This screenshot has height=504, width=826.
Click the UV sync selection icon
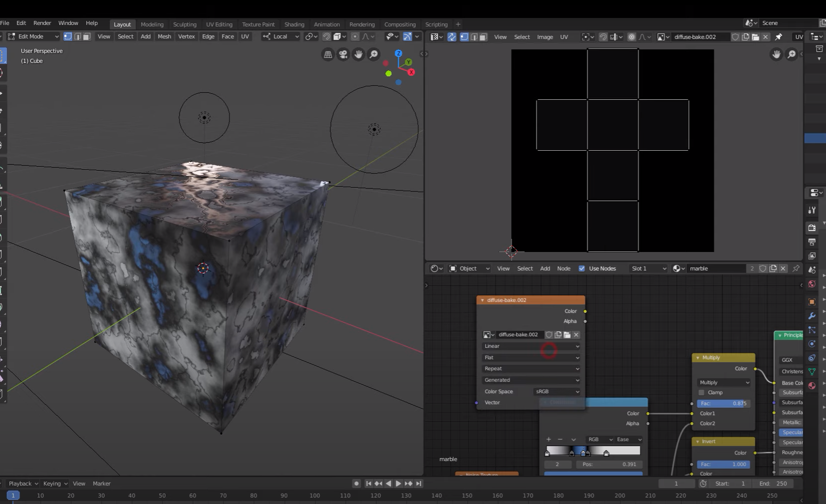click(452, 37)
